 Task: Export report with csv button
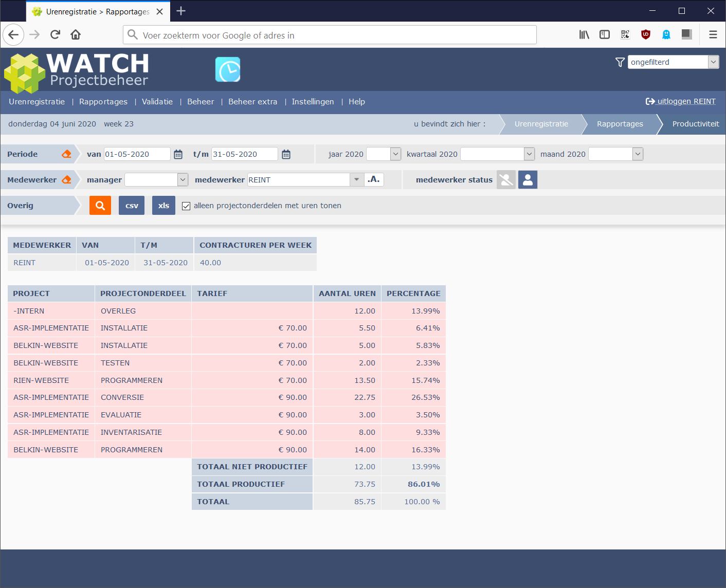pos(132,206)
